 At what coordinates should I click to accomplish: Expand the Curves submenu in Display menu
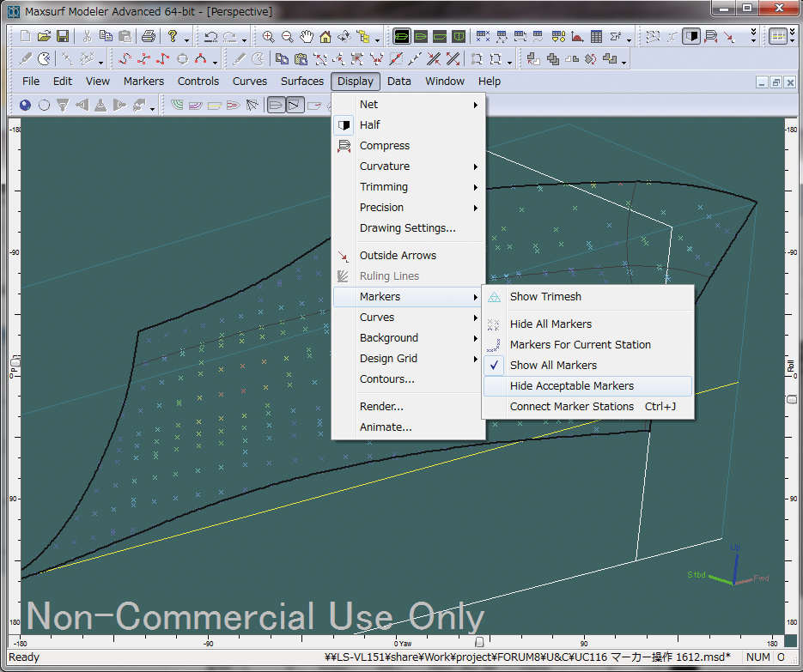pyautogui.click(x=409, y=318)
